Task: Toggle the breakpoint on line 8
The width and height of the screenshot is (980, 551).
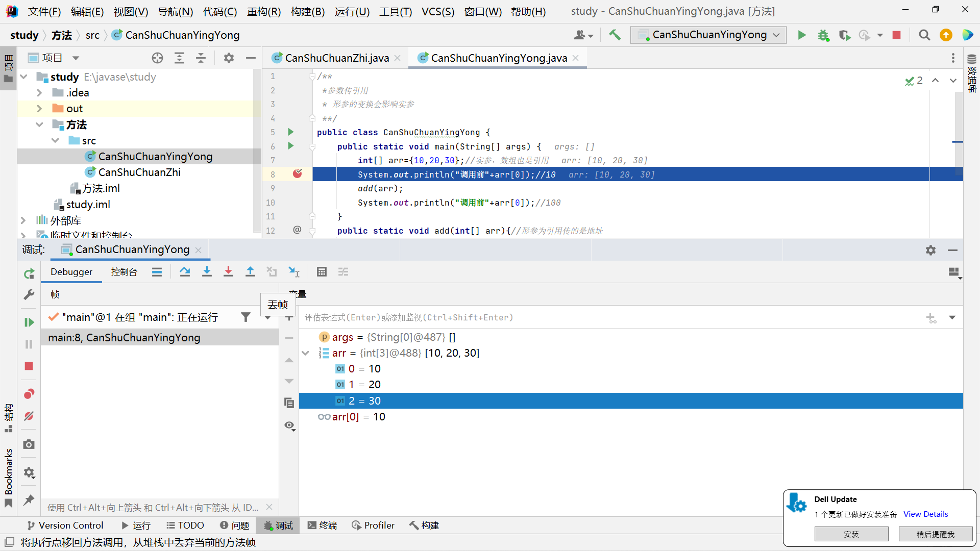Action: click(x=297, y=174)
